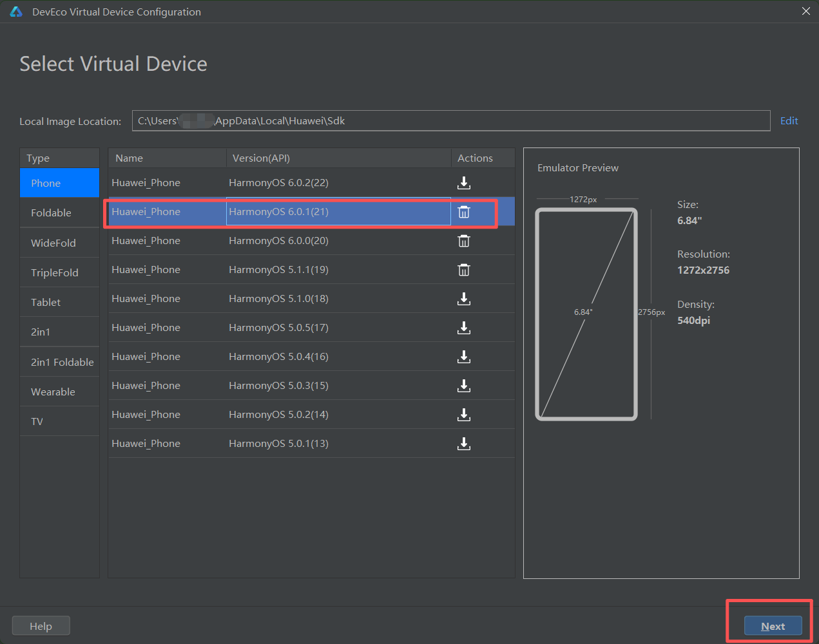Click the Actions column header
This screenshot has height=644, width=819.
[483, 158]
